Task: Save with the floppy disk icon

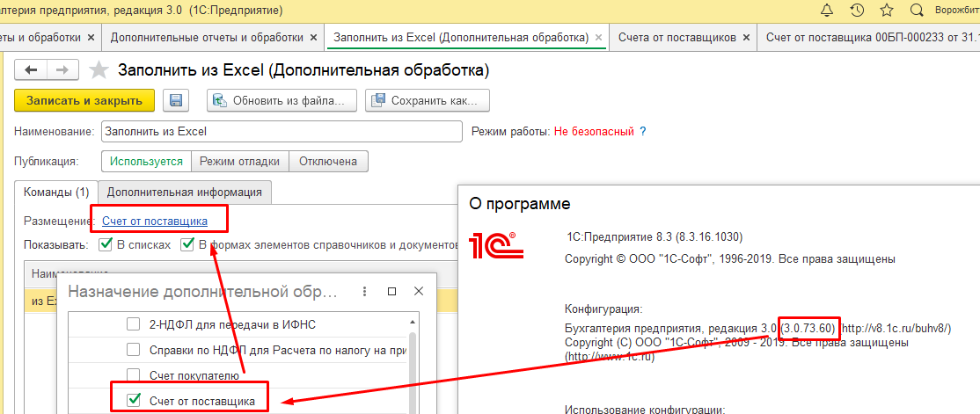Action: 176,100
